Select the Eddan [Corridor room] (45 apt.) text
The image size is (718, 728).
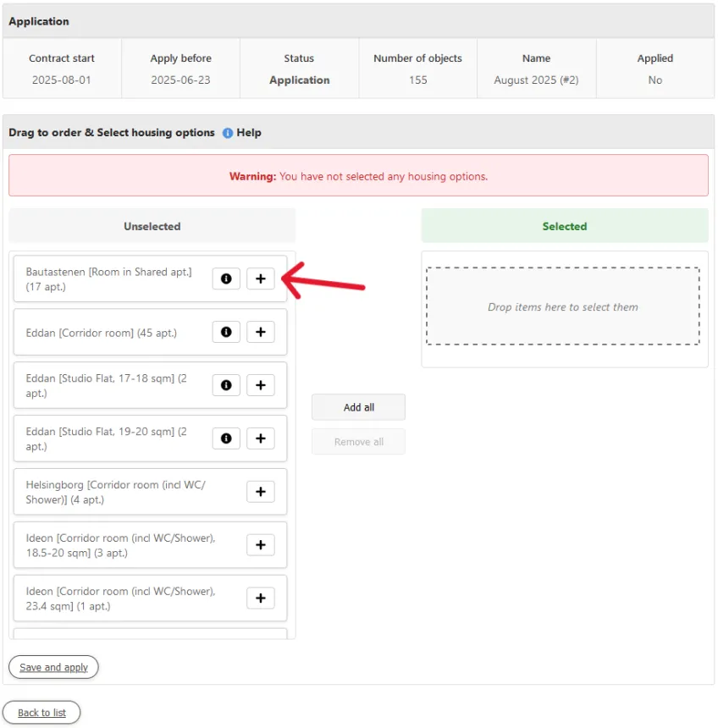point(102,333)
